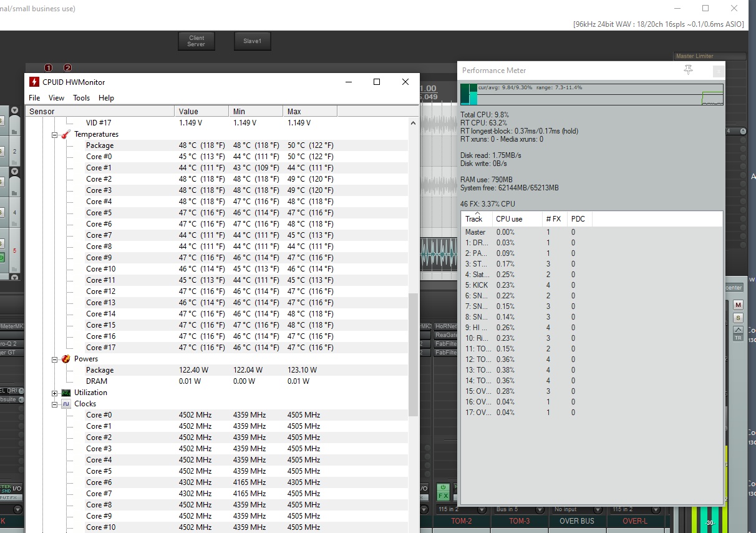Click the Slave1 button
This screenshot has height=533, width=756.
[252, 41]
